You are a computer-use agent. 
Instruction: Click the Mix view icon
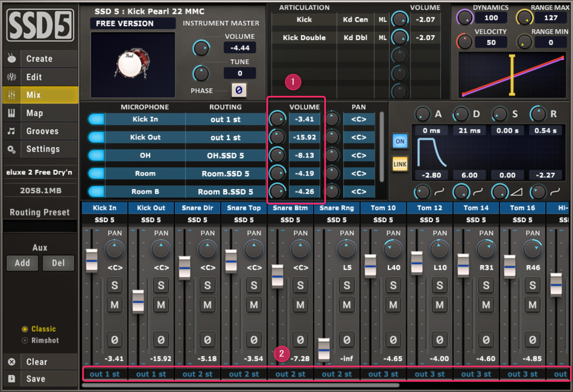pos(11,95)
